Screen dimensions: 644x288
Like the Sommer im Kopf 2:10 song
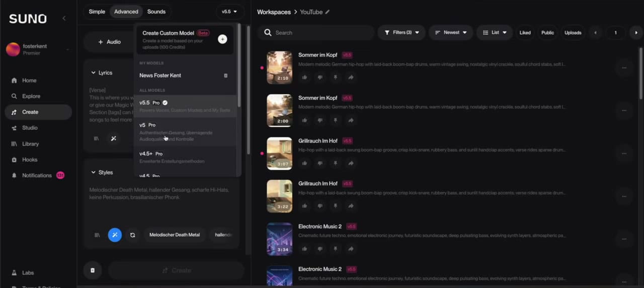coord(304,77)
